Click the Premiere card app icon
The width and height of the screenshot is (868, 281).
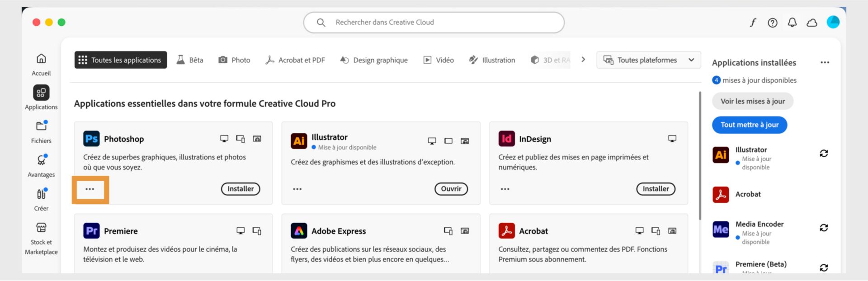point(91,231)
